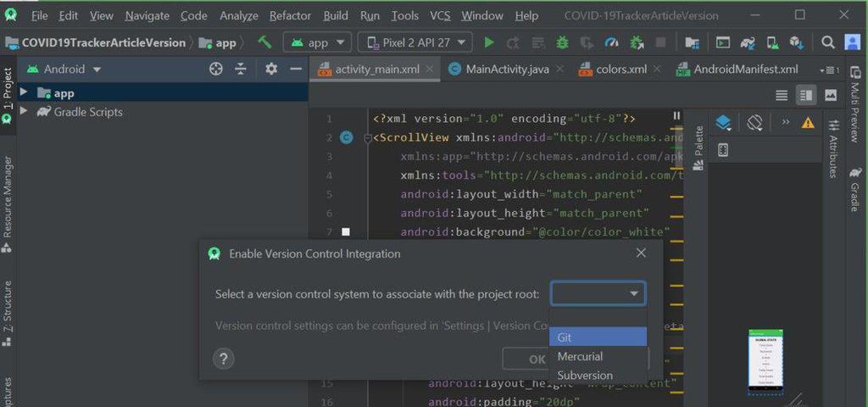This screenshot has width=868, height=407.
Task: Switch to MainActivity.java tab
Action: tap(507, 70)
